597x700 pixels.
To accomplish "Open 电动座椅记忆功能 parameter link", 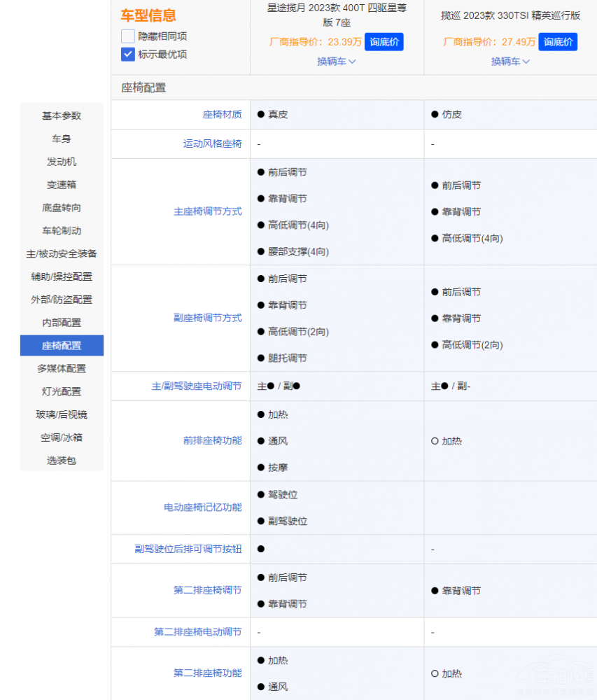I will 202,507.
